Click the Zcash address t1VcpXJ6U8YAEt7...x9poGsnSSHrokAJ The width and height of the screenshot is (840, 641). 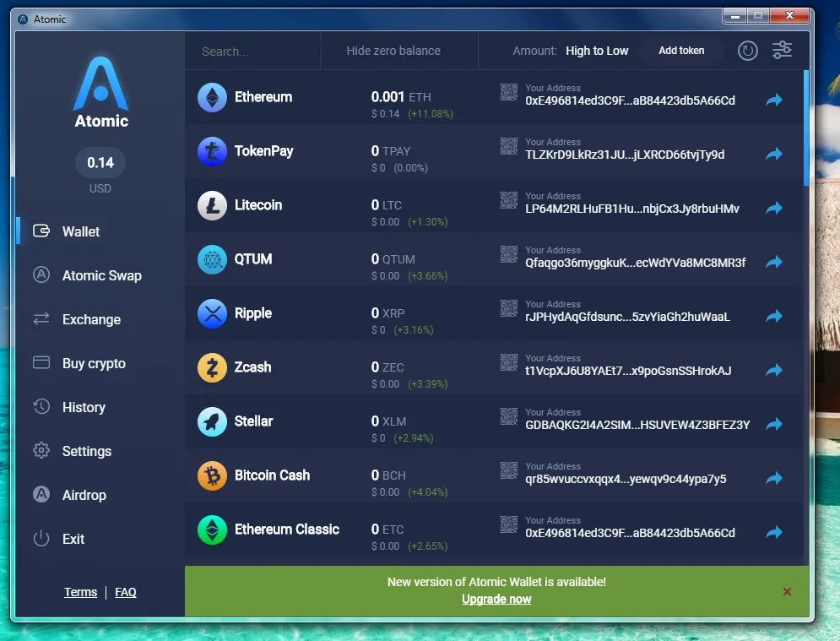coord(628,371)
